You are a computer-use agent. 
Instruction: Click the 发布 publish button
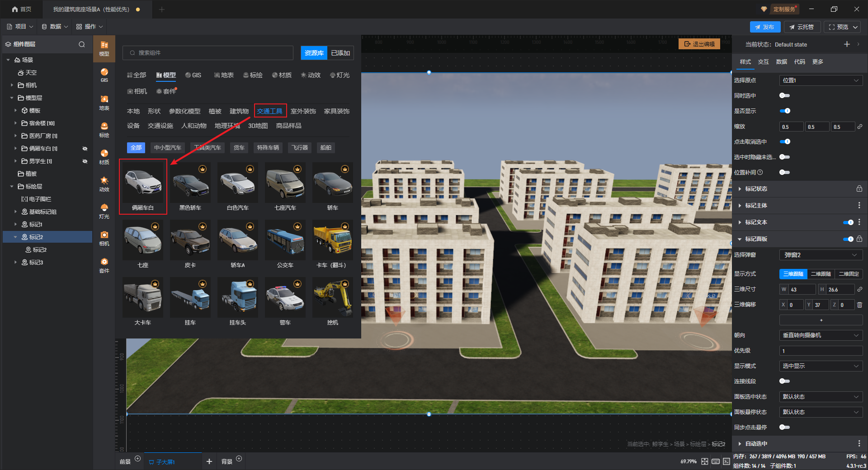pyautogui.click(x=764, y=27)
